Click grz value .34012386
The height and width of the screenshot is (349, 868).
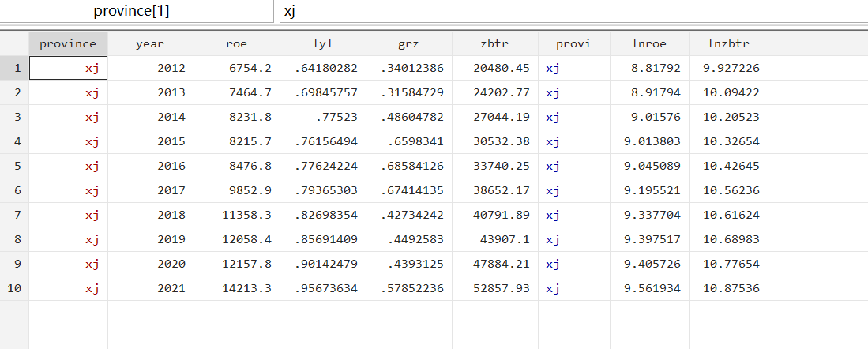[409, 68]
